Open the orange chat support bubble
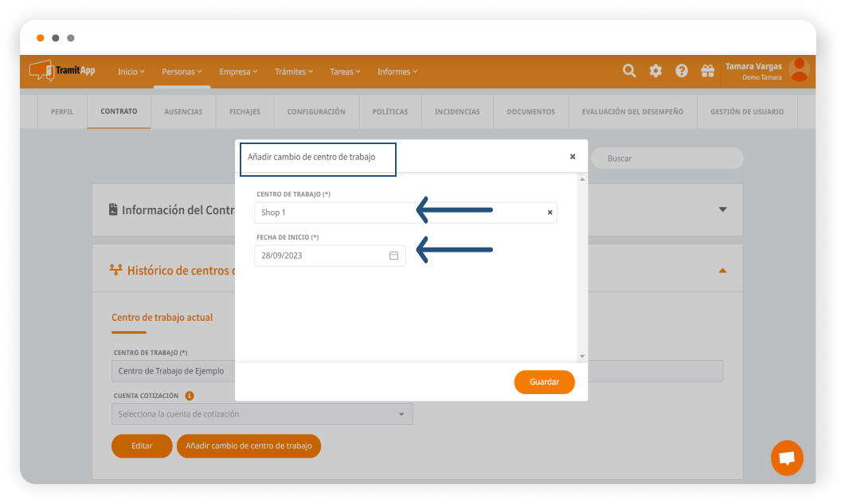The image size is (845, 504). 787,458
